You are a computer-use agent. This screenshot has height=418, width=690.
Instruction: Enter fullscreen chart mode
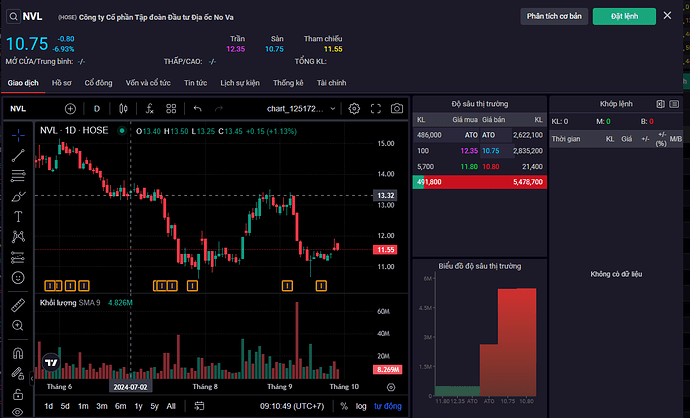(376, 109)
